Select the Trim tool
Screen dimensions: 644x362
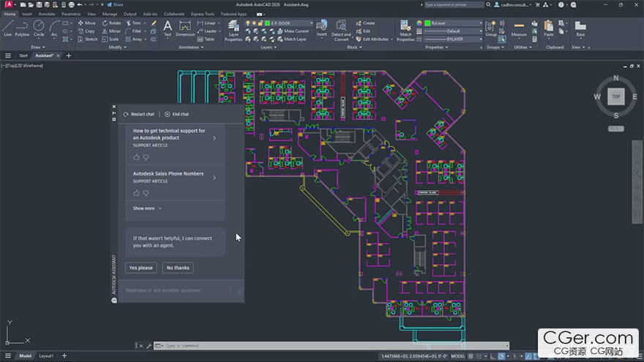(x=133, y=23)
